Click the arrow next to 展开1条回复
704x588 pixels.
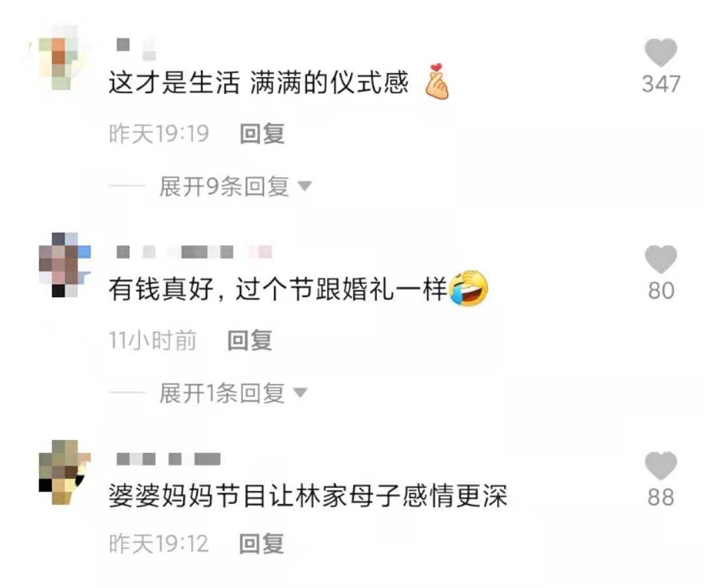300,392
